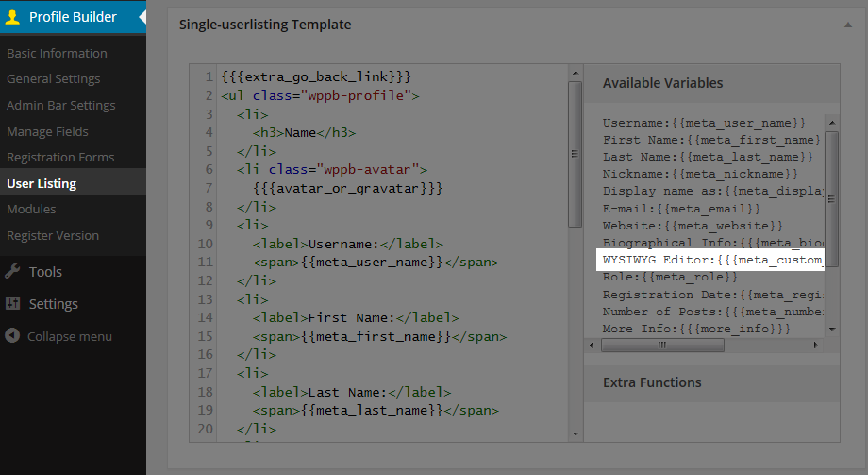
Task: Click code line 1 extra_go_back_link
Action: point(316,76)
